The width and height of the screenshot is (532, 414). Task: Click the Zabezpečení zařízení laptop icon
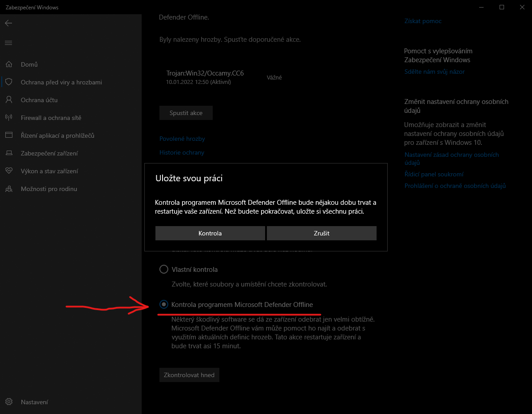9,153
